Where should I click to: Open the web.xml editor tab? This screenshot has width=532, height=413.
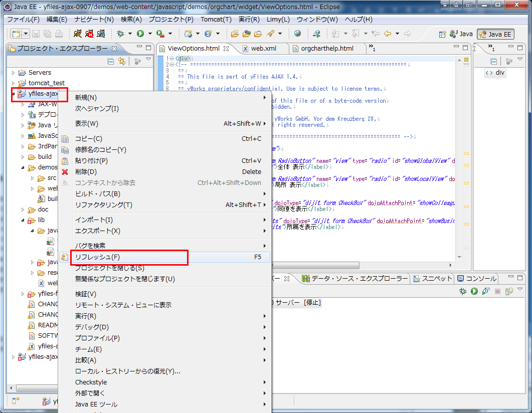pyautogui.click(x=263, y=49)
